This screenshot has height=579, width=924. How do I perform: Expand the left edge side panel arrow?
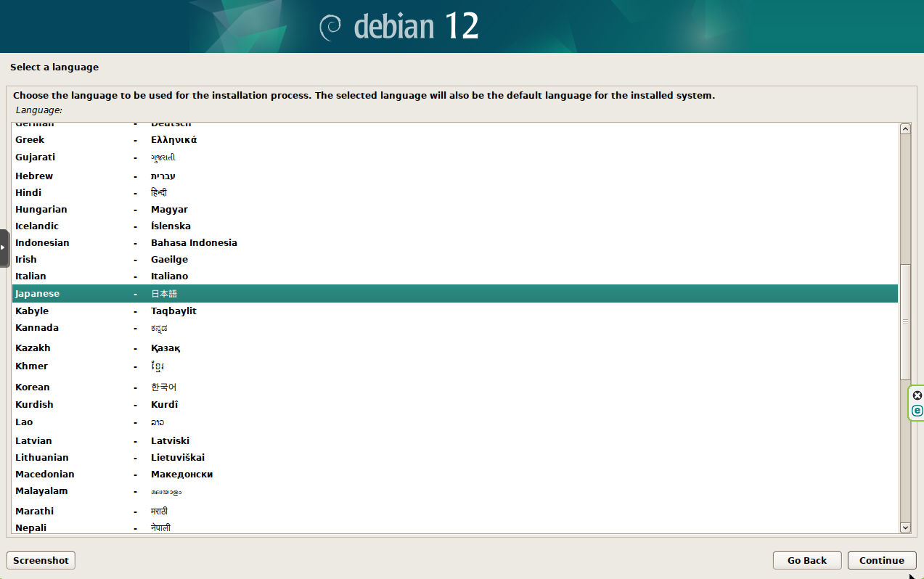click(x=4, y=247)
